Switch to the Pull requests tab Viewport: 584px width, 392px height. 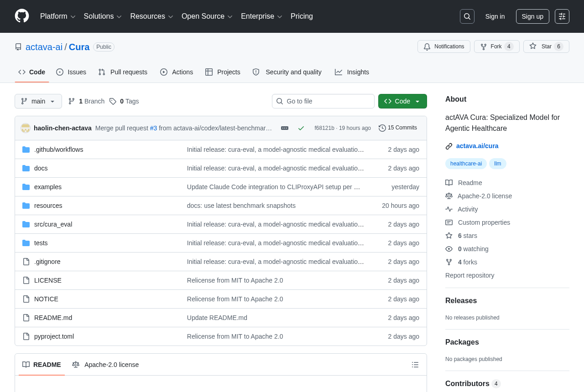[x=123, y=72]
